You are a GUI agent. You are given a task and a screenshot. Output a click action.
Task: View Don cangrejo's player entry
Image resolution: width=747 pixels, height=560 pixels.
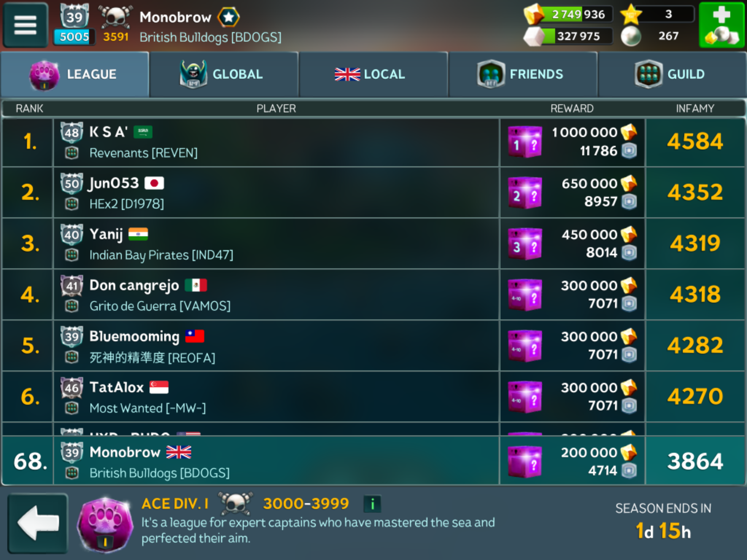point(373,295)
